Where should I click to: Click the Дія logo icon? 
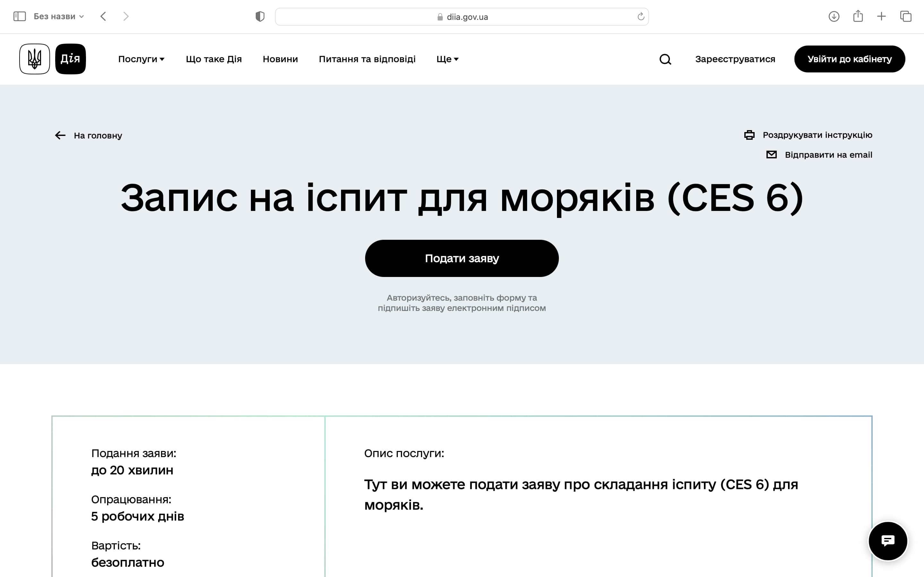point(70,59)
